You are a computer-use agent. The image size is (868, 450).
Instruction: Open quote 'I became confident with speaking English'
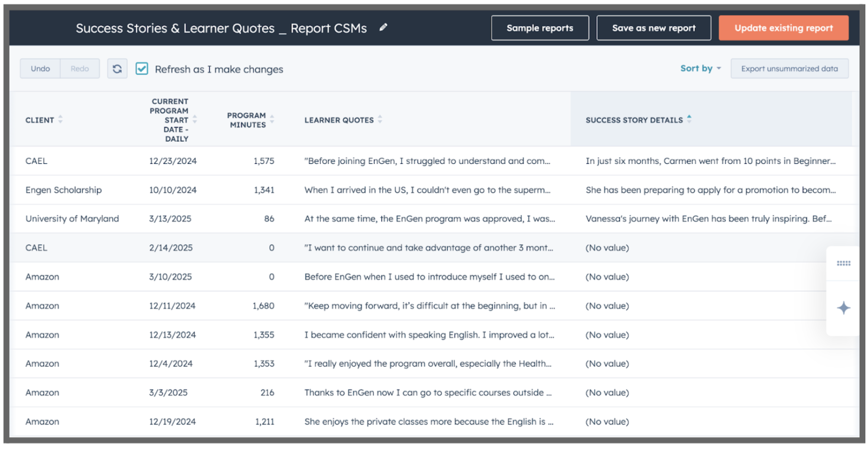pyautogui.click(x=429, y=335)
